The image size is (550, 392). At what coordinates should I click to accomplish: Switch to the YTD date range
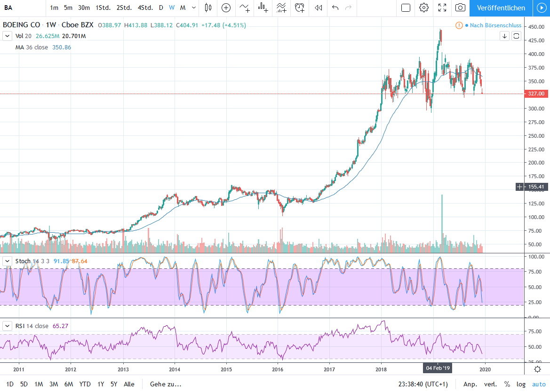[85, 384]
